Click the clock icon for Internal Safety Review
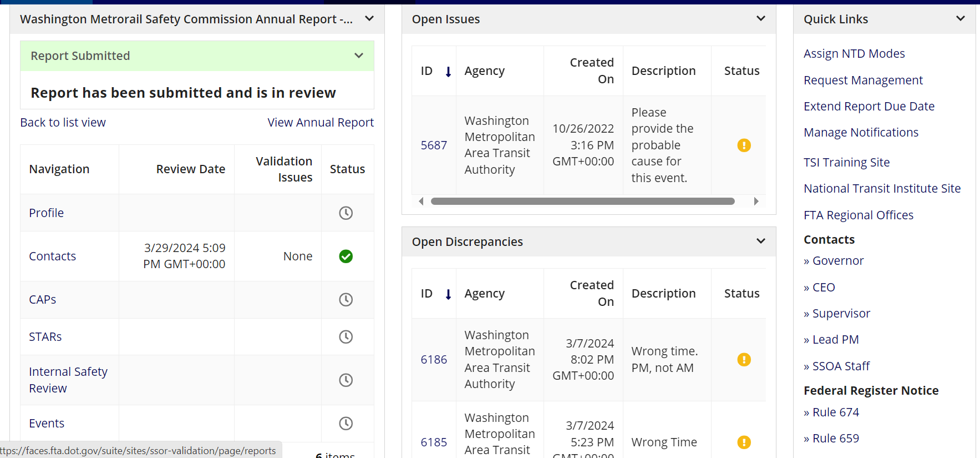The image size is (980, 458). pos(346,380)
